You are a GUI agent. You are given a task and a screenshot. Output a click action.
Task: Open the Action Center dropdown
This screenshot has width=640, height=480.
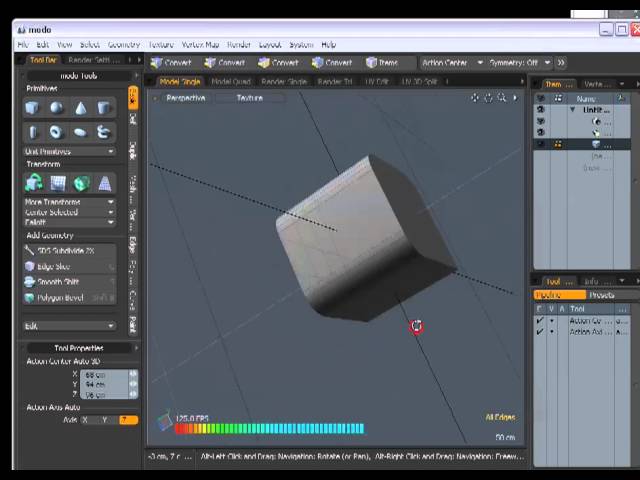[452, 62]
